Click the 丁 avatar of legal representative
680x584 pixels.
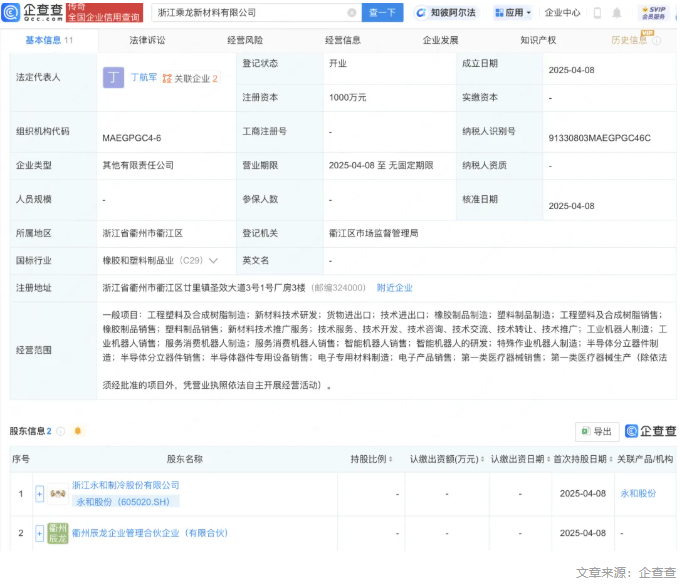pos(113,78)
